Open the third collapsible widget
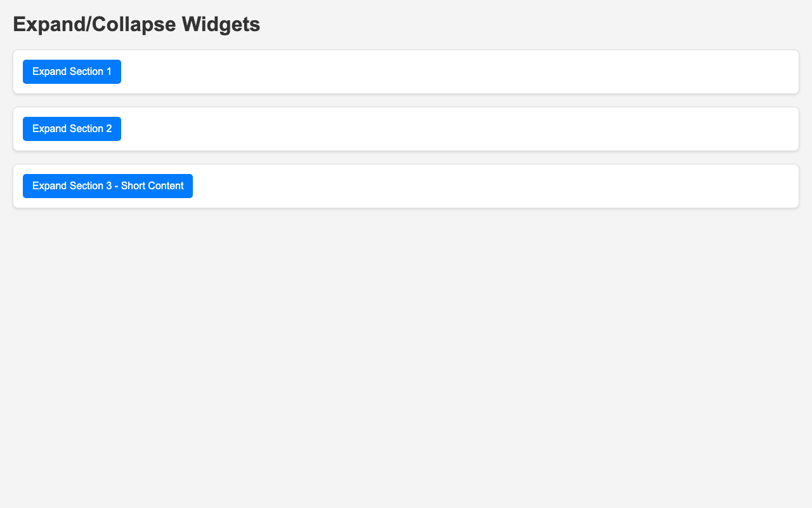 pyautogui.click(x=108, y=186)
